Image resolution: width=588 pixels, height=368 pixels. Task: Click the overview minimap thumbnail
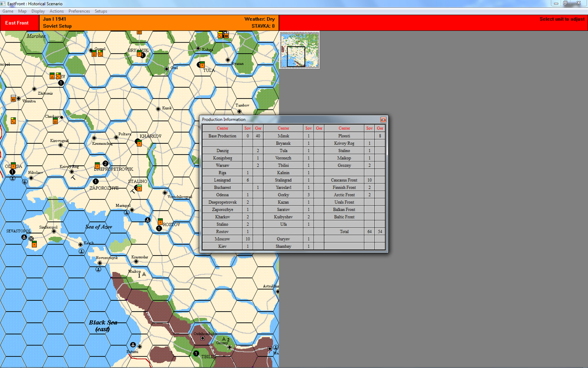click(299, 50)
